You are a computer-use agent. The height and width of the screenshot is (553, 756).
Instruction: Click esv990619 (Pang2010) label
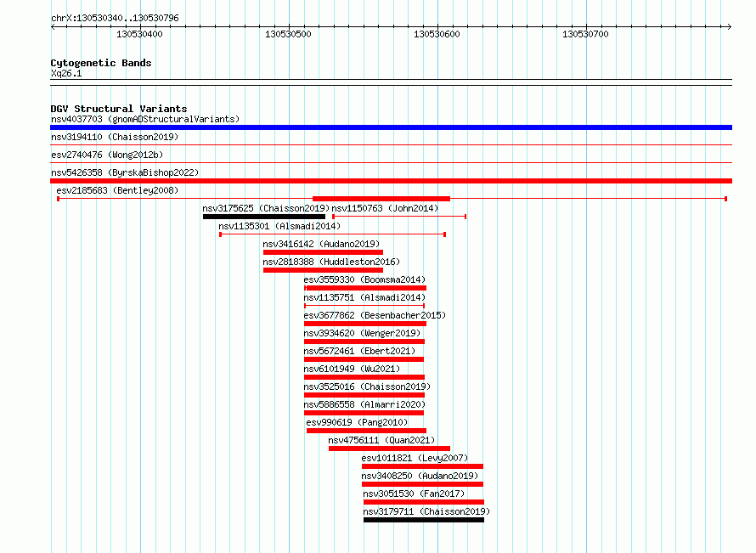(357, 422)
